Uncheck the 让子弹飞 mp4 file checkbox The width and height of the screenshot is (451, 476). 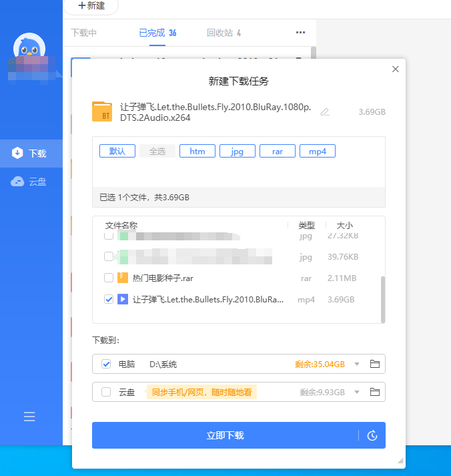109,299
